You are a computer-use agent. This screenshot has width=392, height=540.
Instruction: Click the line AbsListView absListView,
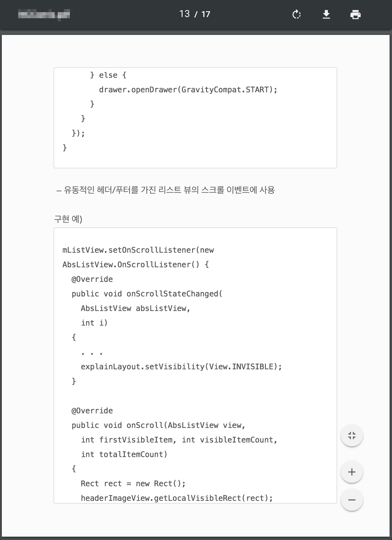pos(136,308)
